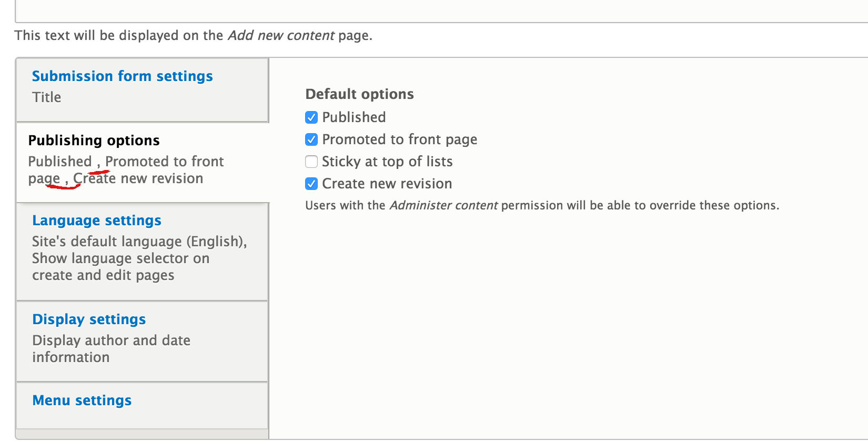
Task: Click the Administer content permission note
Action: click(542, 205)
